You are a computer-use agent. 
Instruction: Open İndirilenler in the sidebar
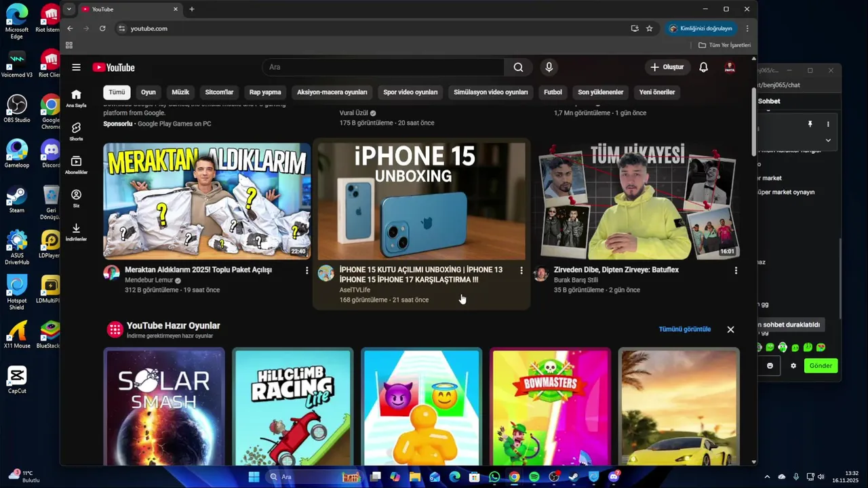(76, 232)
